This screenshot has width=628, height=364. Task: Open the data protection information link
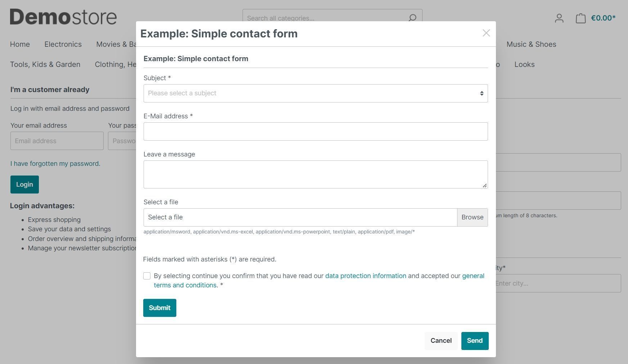(x=365, y=276)
